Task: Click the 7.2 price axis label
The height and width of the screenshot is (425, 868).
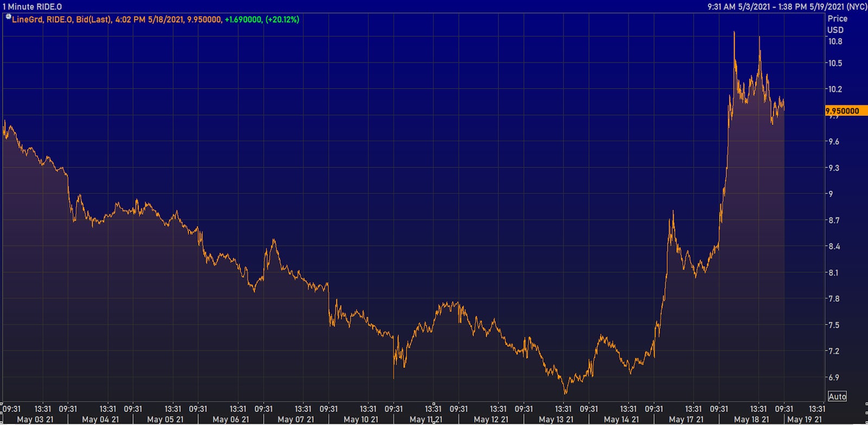Action: tap(833, 351)
